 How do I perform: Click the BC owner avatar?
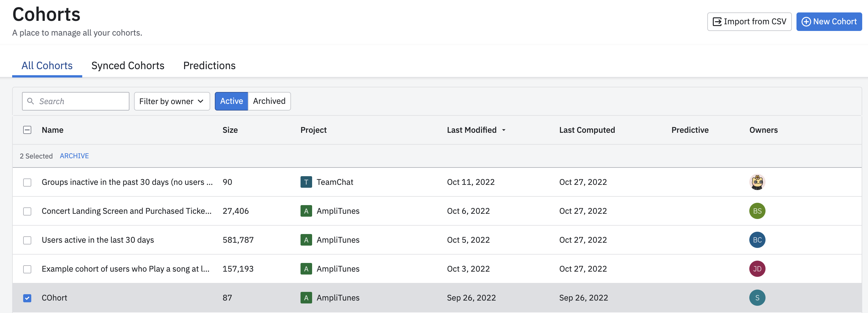(757, 240)
